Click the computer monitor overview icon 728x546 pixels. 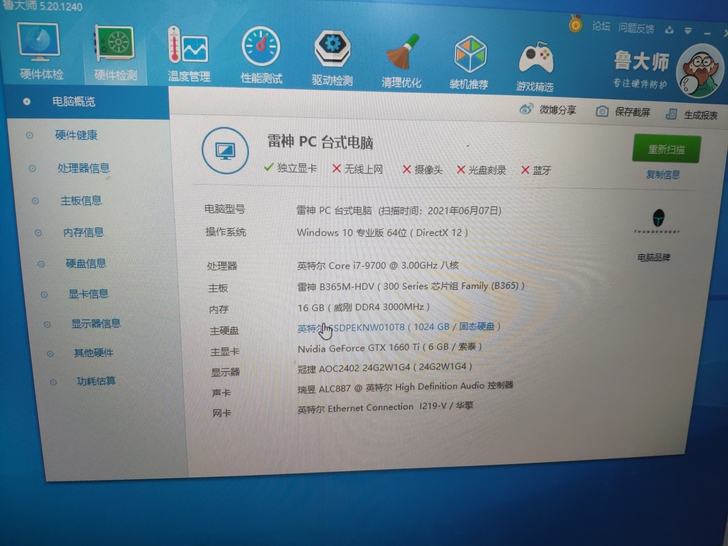[225, 150]
